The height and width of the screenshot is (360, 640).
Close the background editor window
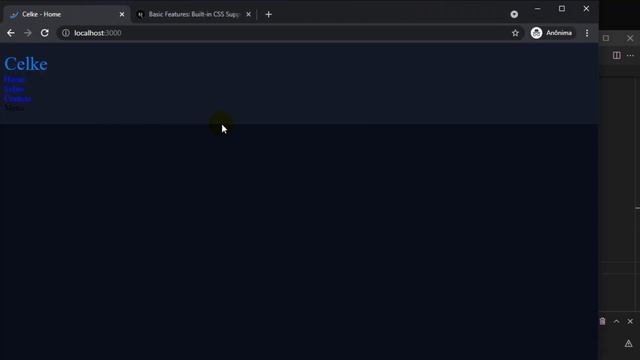click(630, 38)
